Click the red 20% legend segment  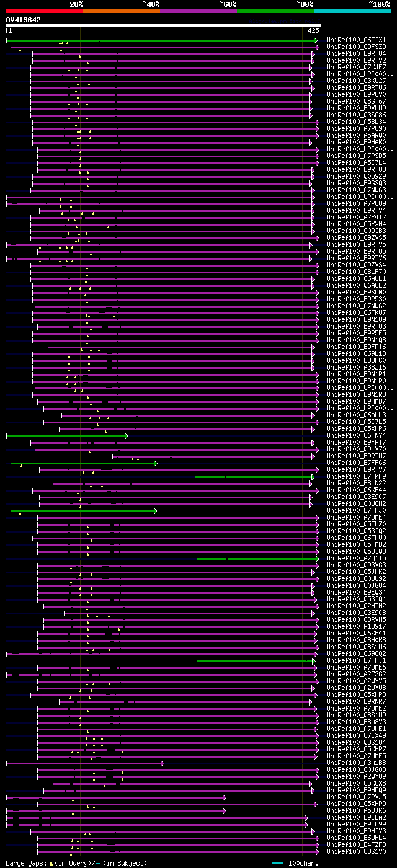click(x=44, y=11)
